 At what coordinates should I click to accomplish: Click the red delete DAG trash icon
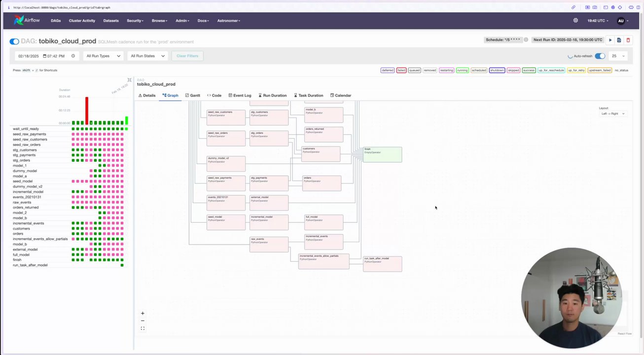click(x=628, y=40)
